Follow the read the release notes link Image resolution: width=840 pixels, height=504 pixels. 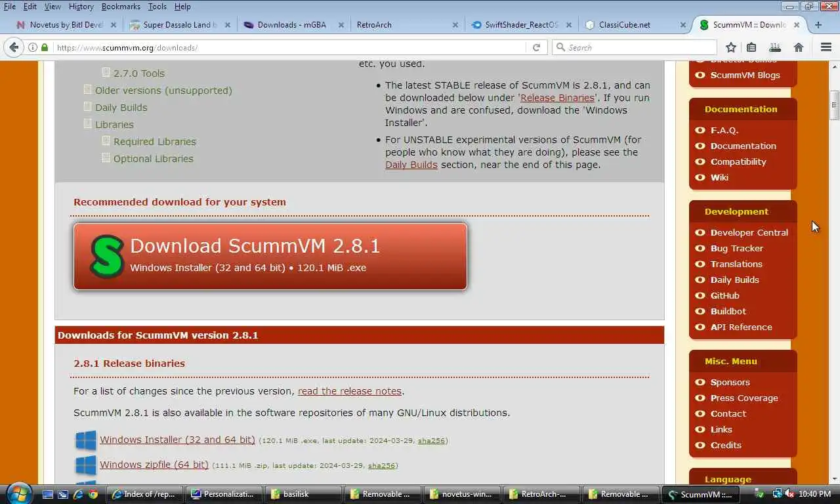point(350,391)
